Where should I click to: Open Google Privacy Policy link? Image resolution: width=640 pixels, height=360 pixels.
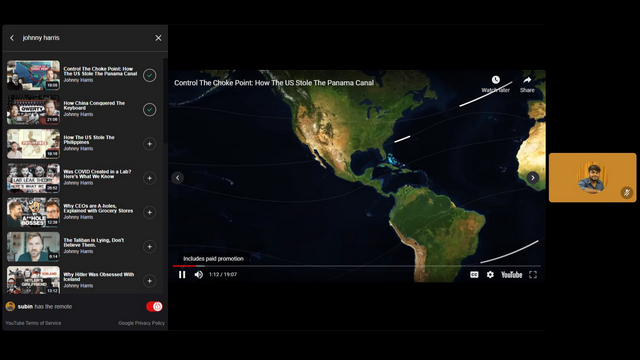pyautogui.click(x=141, y=323)
